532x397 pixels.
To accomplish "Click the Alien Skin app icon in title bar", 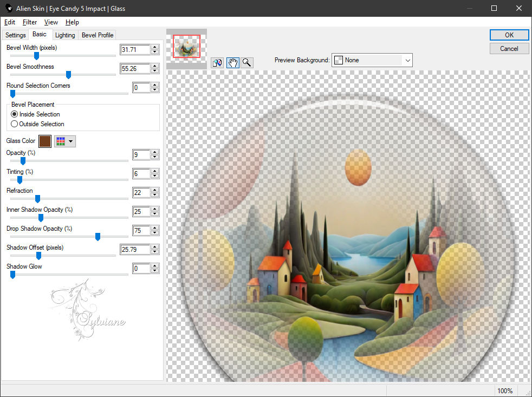I will 9,9.
